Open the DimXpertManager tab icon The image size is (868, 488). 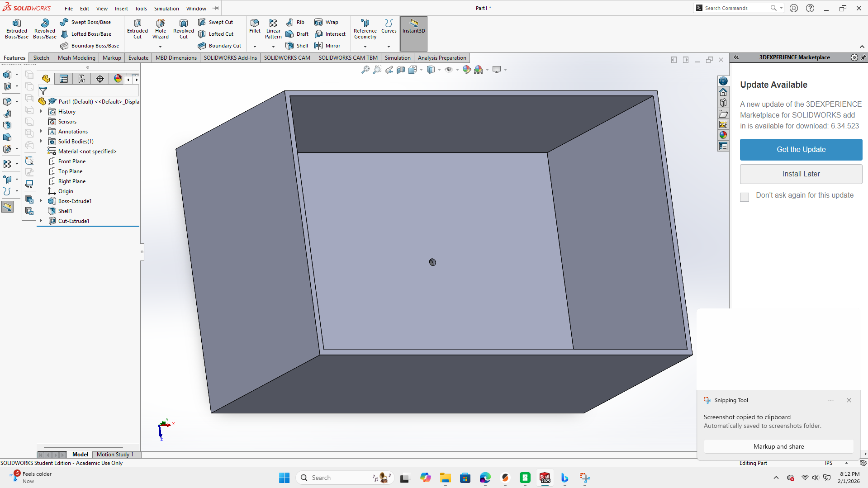pyautogui.click(x=100, y=79)
